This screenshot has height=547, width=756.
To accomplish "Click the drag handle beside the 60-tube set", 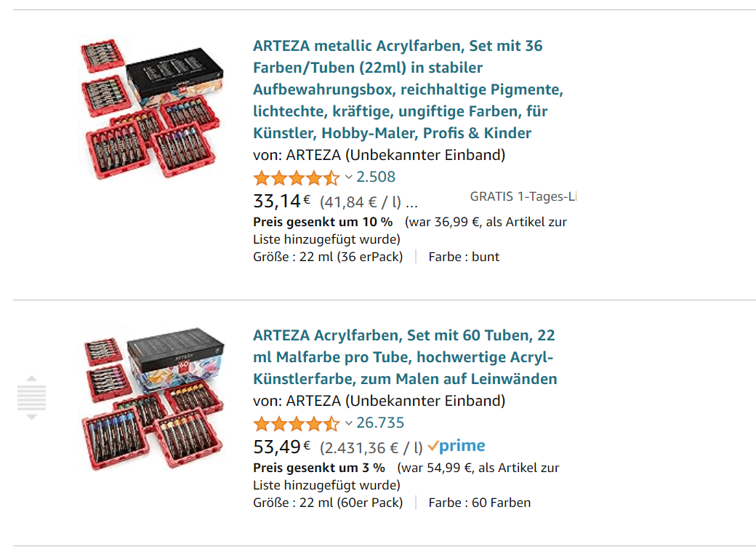I will click(x=31, y=397).
